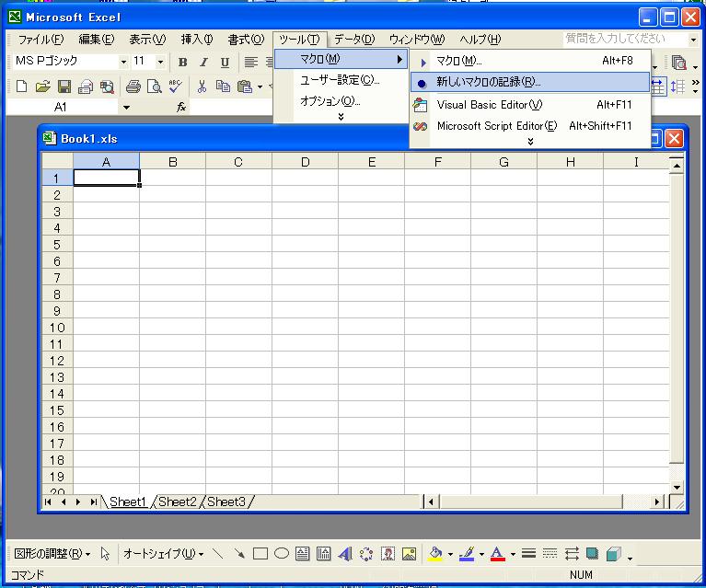Open Microsoft Script Editor menu item
Screen dimensions: 706x588
pyautogui.click(x=530, y=126)
